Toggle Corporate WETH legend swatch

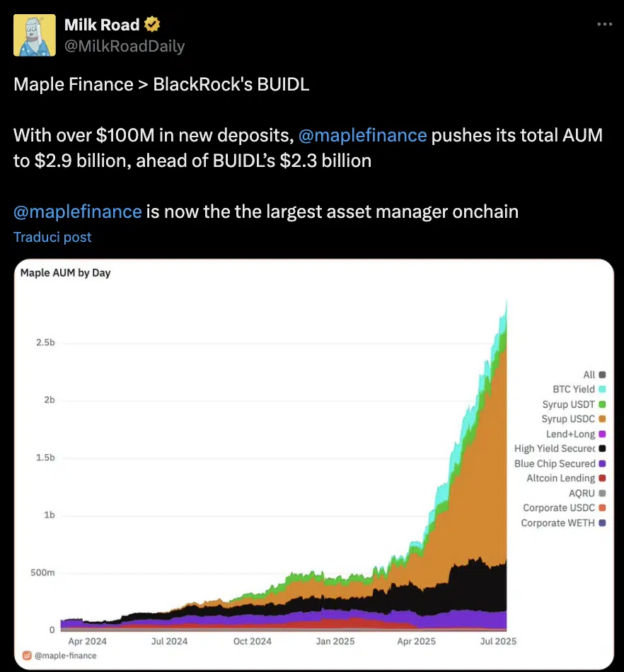(x=602, y=523)
